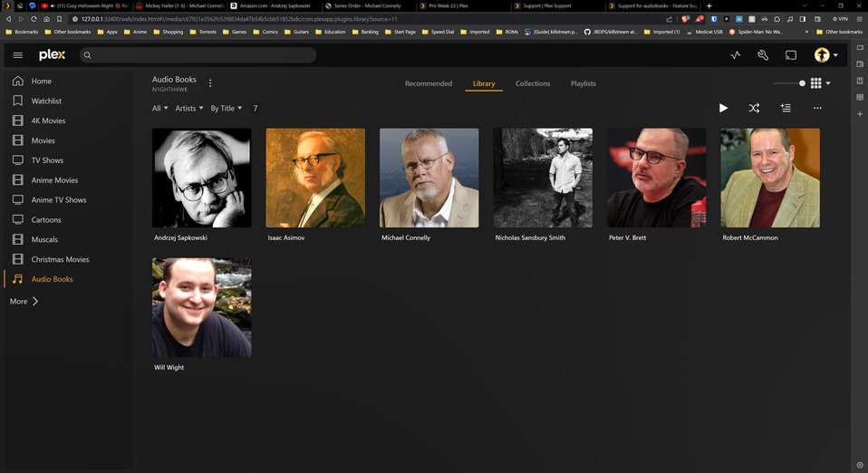Screen dimensions: 868x473
Task: Switch to Support | Plex Support tab
Action: coord(556,5)
